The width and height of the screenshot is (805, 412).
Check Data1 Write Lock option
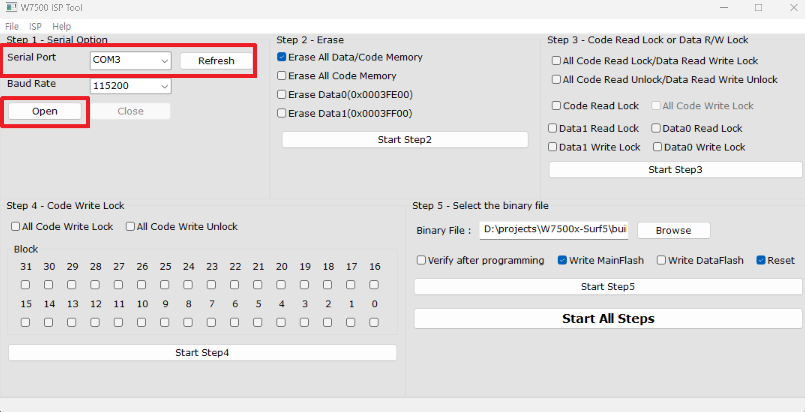[553, 147]
